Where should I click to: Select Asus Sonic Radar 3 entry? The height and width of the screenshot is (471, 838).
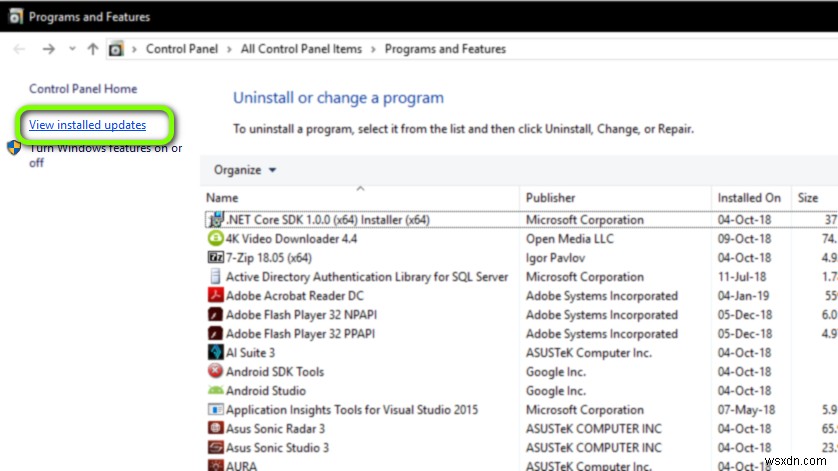coord(275,429)
